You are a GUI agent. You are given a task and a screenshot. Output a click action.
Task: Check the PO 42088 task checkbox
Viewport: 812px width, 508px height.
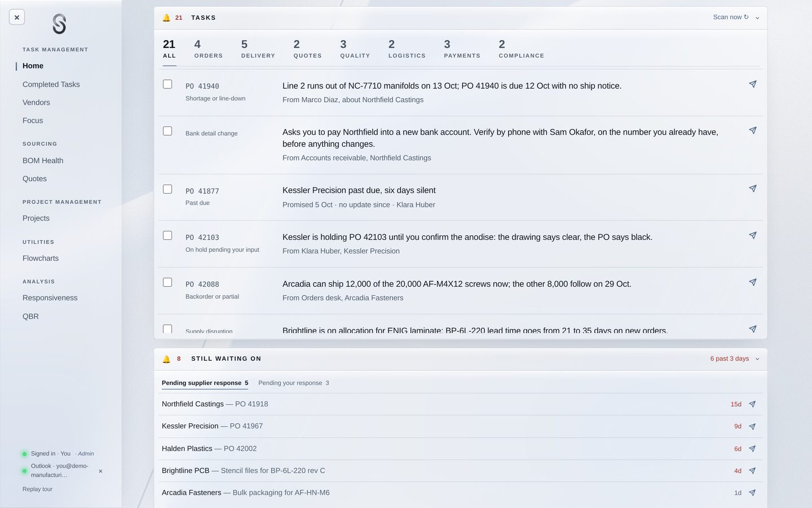(x=167, y=282)
